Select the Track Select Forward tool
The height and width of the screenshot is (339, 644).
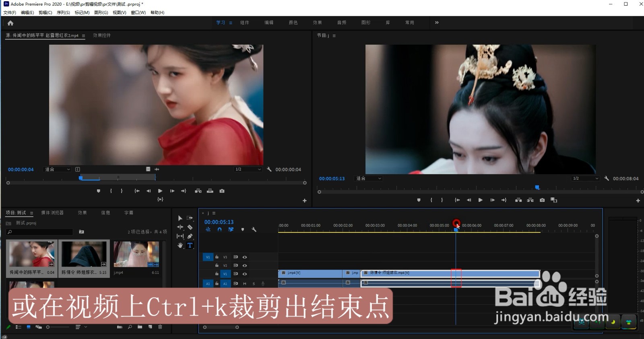pos(190,218)
